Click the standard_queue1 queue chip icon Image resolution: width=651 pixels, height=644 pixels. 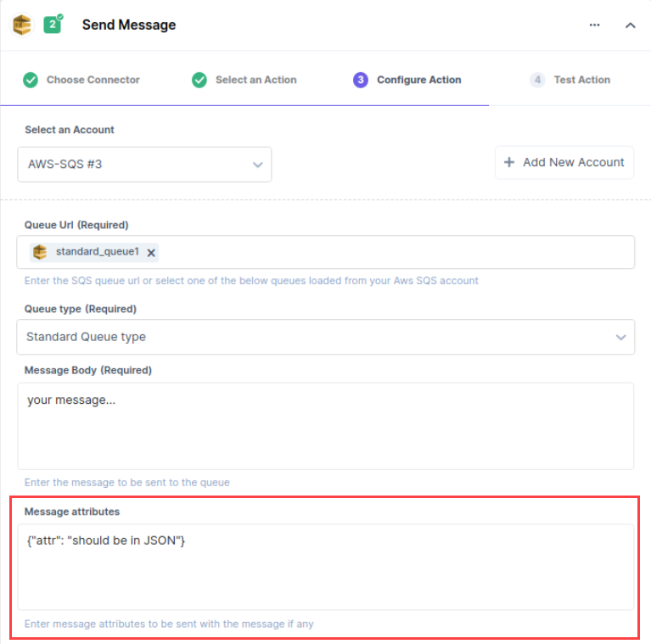coord(40,252)
